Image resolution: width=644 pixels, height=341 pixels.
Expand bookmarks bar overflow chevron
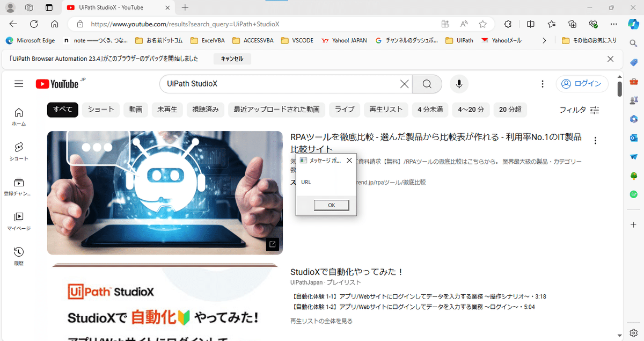[545, 40]
